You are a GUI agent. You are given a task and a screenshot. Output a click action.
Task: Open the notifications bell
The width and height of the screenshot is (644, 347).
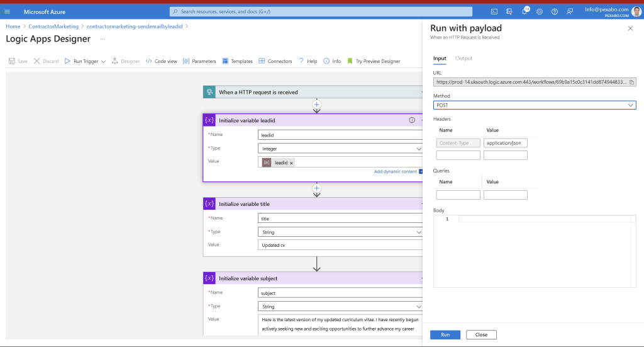pyautogui.click(x=525, y=11)
